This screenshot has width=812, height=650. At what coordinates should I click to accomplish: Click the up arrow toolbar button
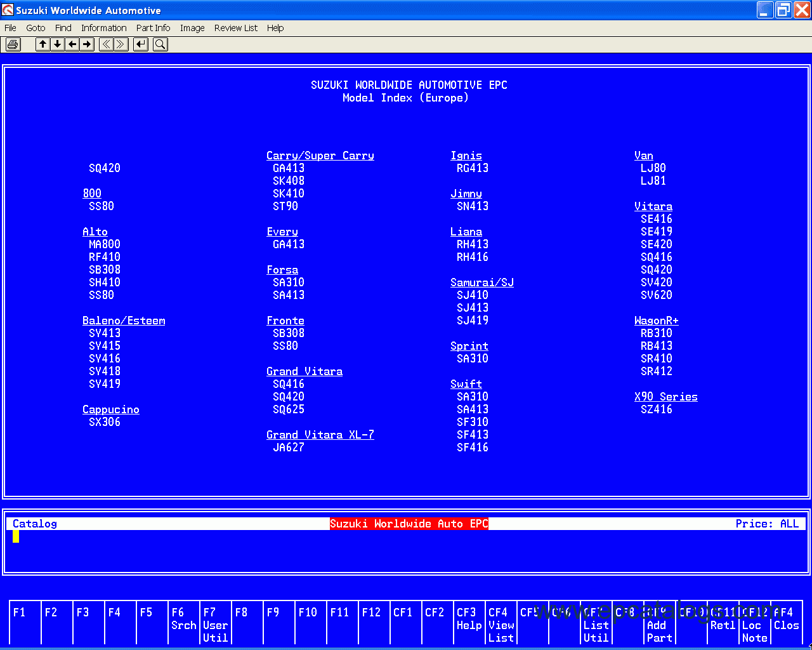pos(43,44)
